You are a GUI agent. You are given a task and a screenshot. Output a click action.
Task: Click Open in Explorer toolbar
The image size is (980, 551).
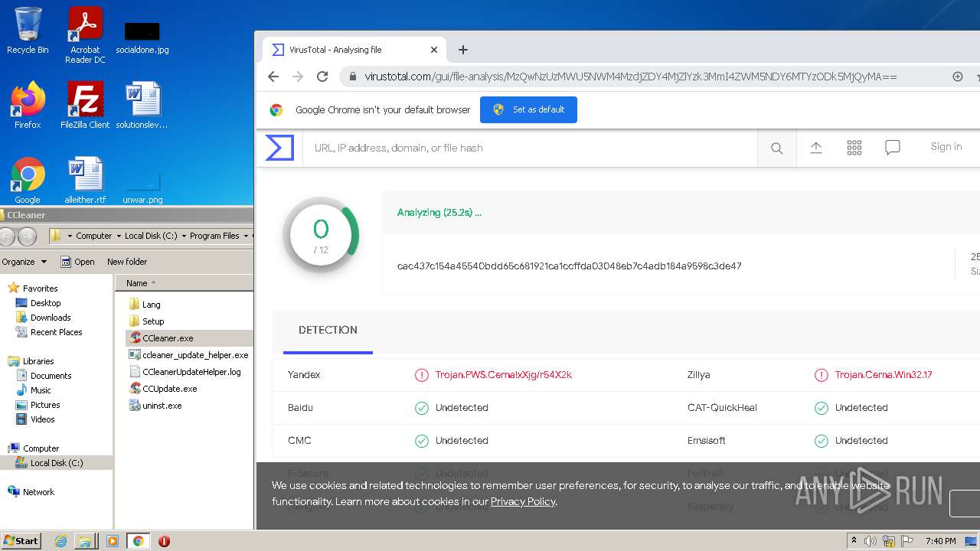point(77,262)
